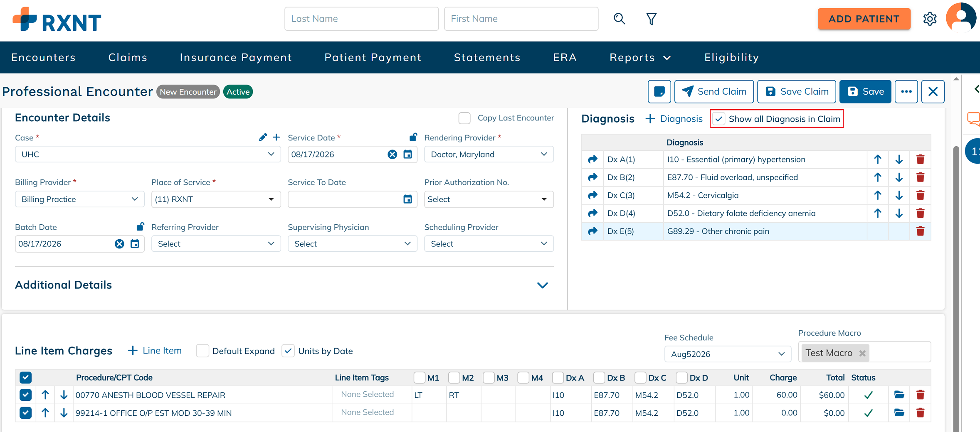The image size is (980, 432).
Task: Open the Reports menu
Action: point(640,57)
